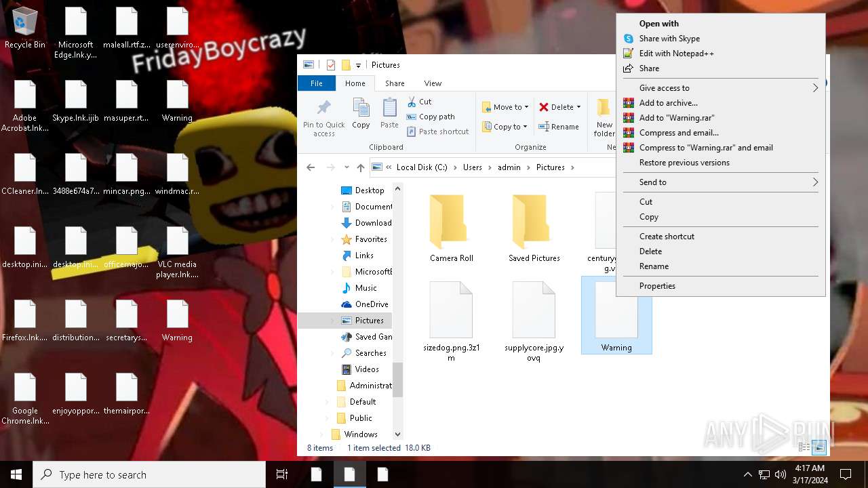Image resolution: width=868 pixels, height=488 pixels.
Task: Click the volume icon in system tray
Action: click(781, 474)
